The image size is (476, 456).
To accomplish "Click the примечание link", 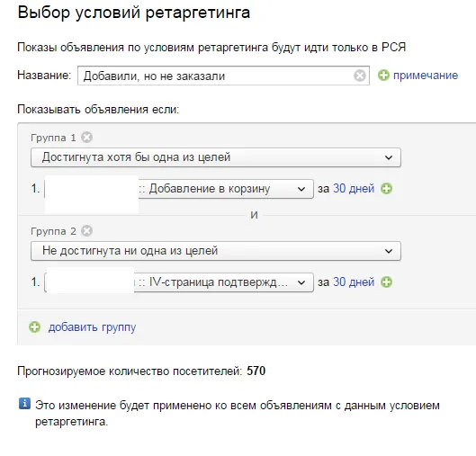I will (x=426, y=76).
